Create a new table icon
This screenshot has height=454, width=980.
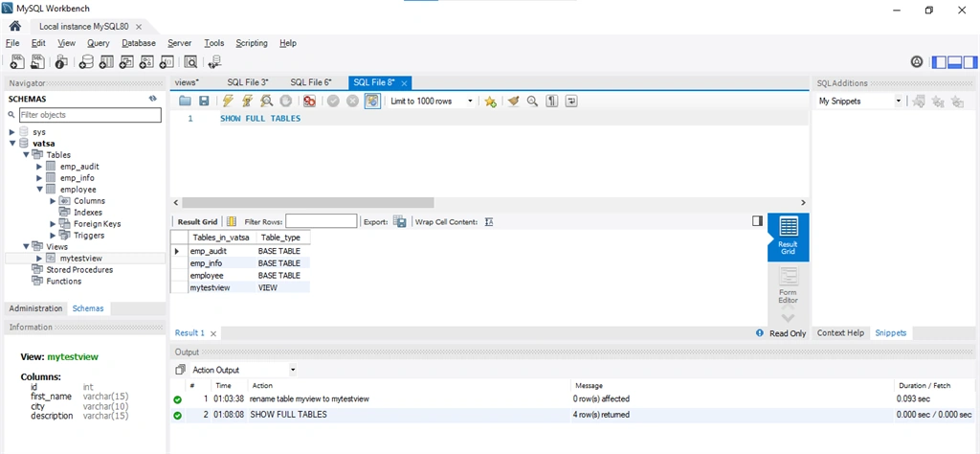pos(106,61)
